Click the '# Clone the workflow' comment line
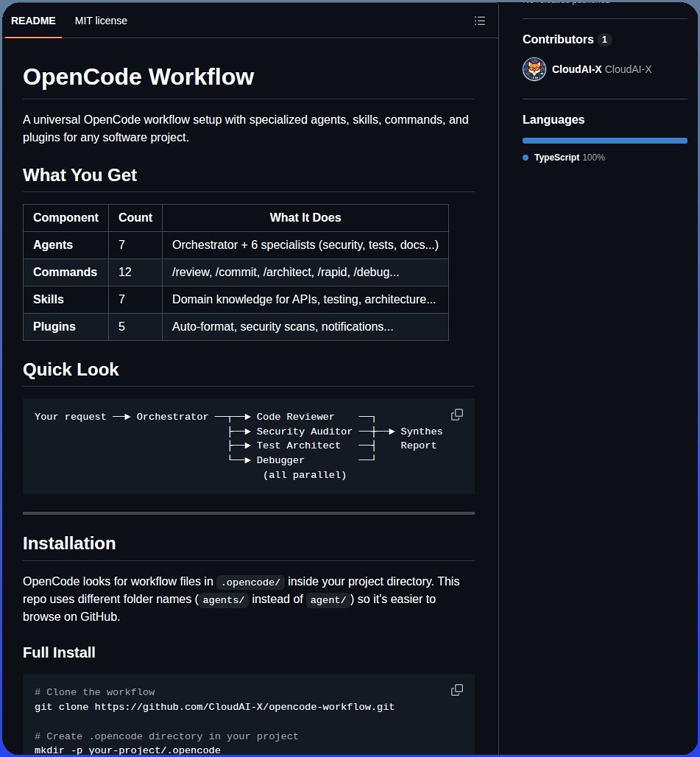This screenshot has height=757, width=700. coord(94,692)
